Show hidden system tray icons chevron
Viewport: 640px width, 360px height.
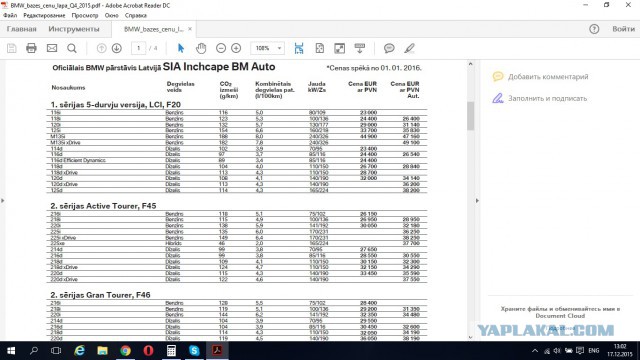tap(535, 351)
